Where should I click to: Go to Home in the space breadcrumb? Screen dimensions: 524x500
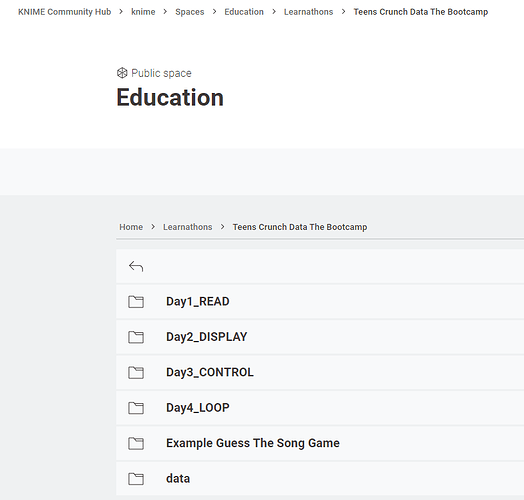(x=131, y=227)
